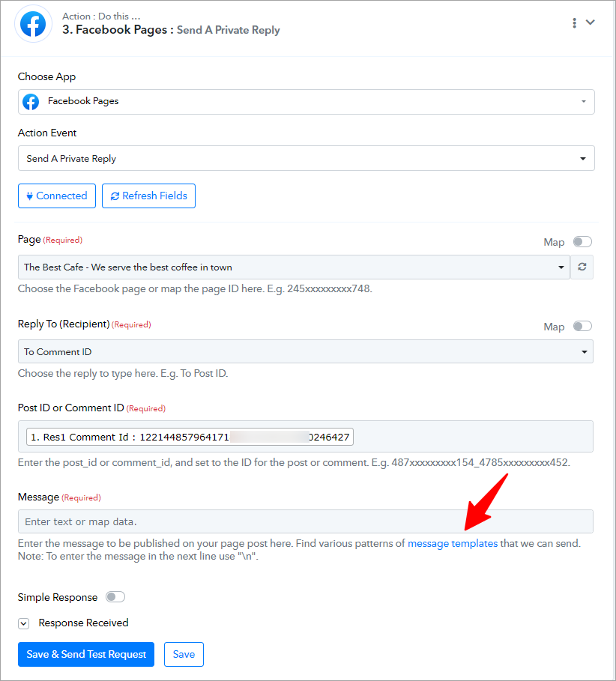Open the Page selection dropdown
616x681 pixels.
[294, 267]
